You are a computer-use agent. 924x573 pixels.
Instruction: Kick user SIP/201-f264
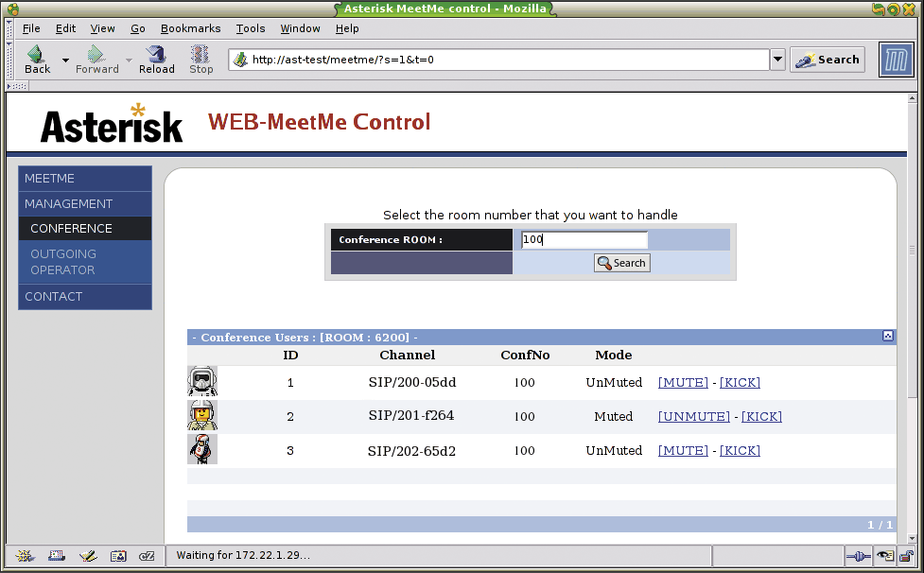[x=761, y=416]
